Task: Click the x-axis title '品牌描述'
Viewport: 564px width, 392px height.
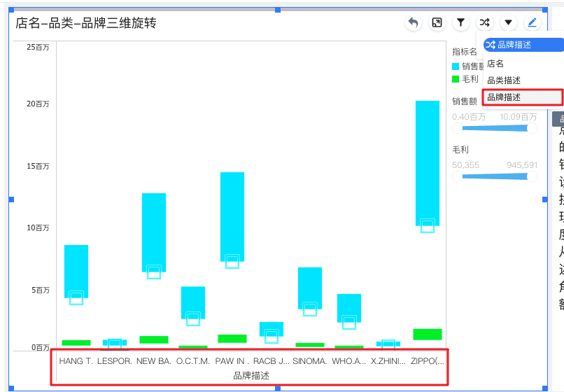Action: click(x=251, y=376)
